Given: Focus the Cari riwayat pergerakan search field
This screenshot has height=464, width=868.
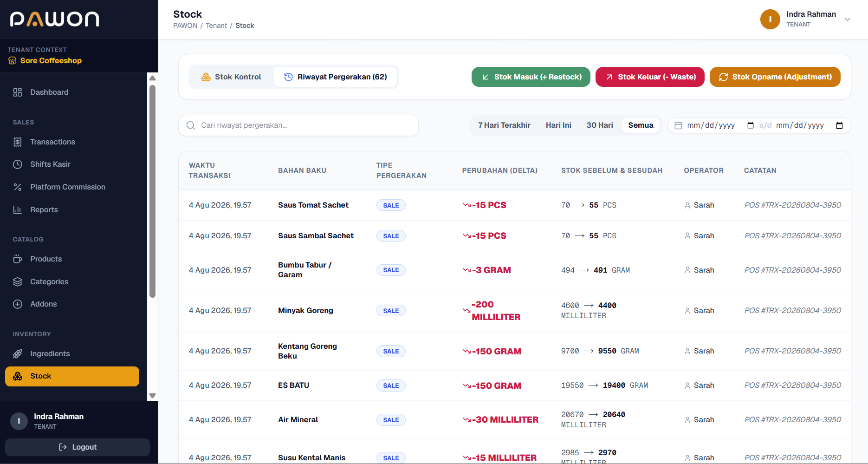Looking at the screenshot, I should click(298, 125).
